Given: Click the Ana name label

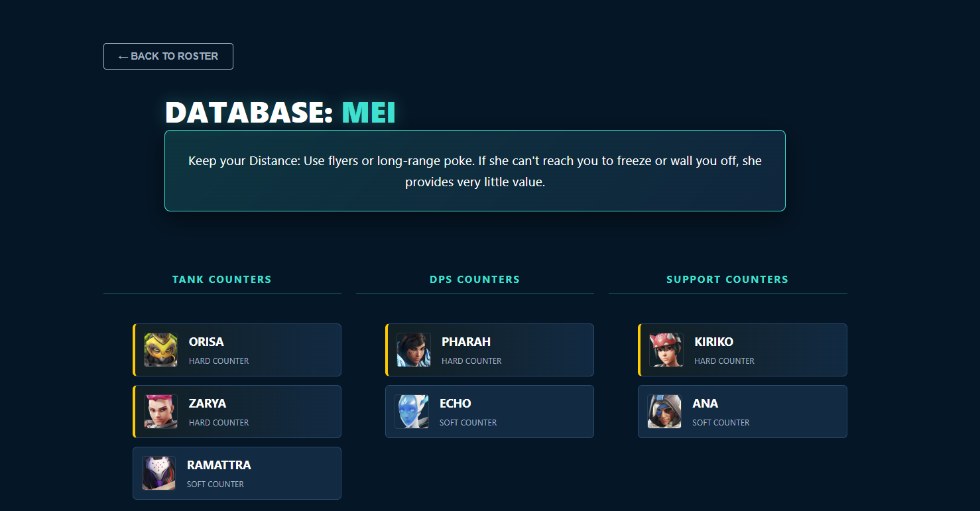Looking at the screenshot, I should pyautogui.click(x=705, y=404).
